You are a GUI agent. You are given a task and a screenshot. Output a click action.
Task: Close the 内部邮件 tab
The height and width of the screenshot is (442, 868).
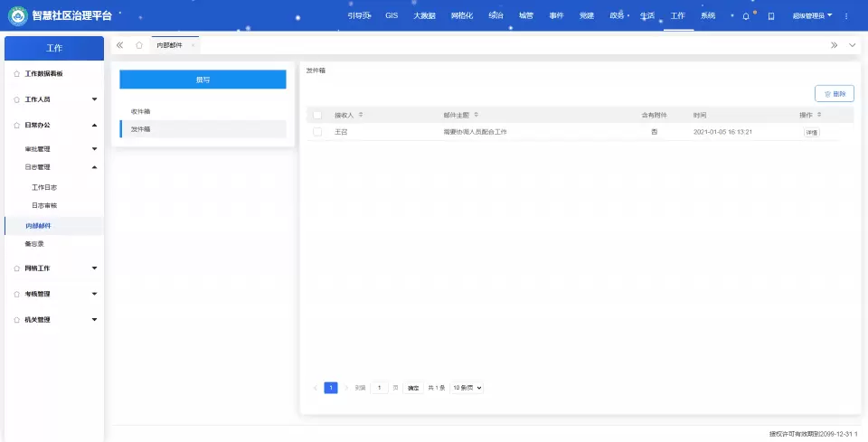(193, 45)
